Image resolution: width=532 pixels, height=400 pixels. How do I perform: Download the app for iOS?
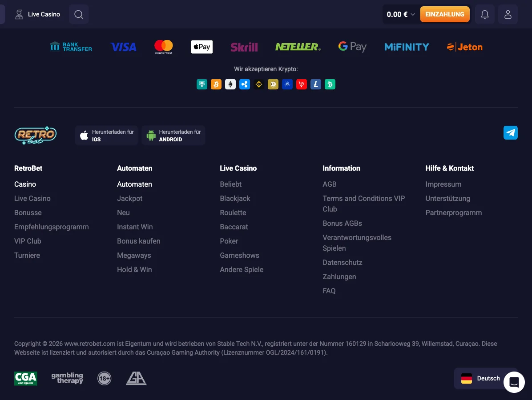tap(106, 136)
